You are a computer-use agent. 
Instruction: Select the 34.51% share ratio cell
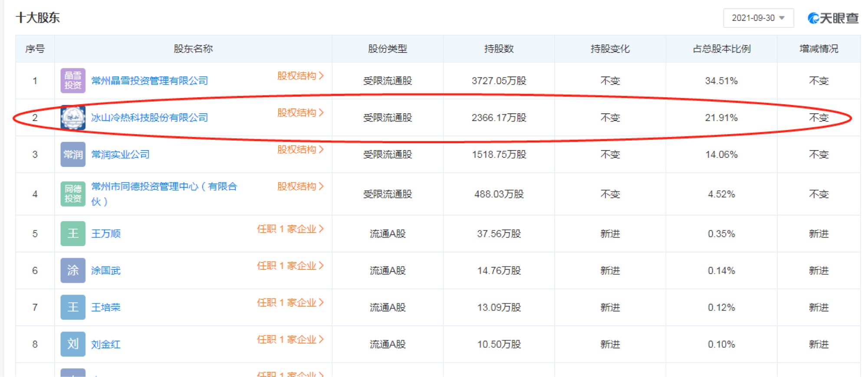pos(721,81)
